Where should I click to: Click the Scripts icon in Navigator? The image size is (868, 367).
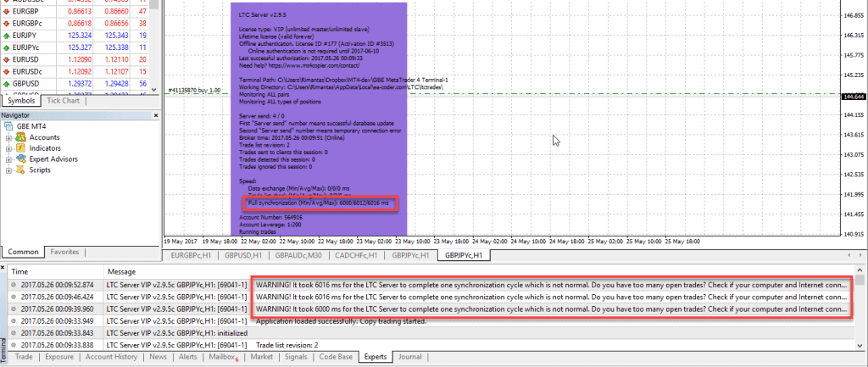coord(20,170)
